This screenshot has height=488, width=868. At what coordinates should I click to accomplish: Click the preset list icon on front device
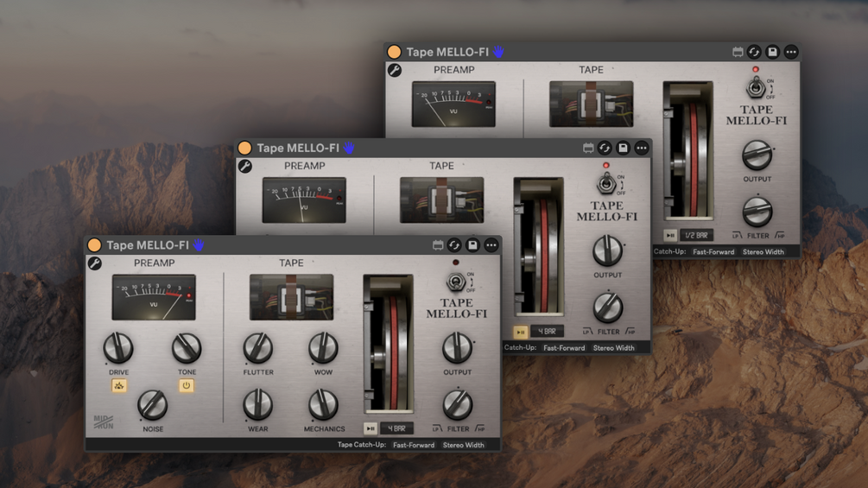437,245
